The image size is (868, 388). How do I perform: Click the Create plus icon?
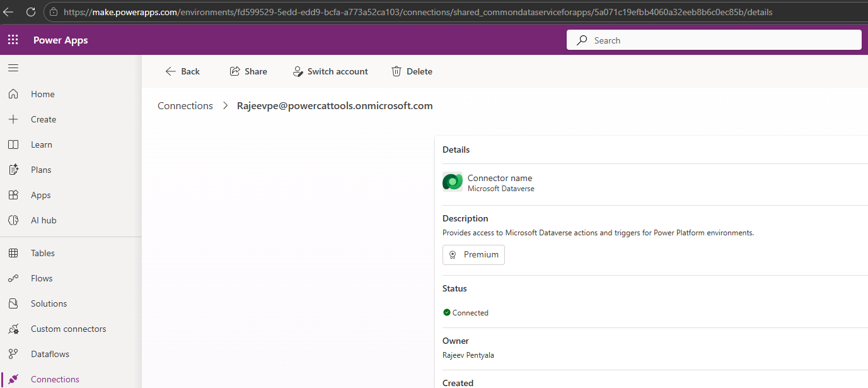coord(13,119)
